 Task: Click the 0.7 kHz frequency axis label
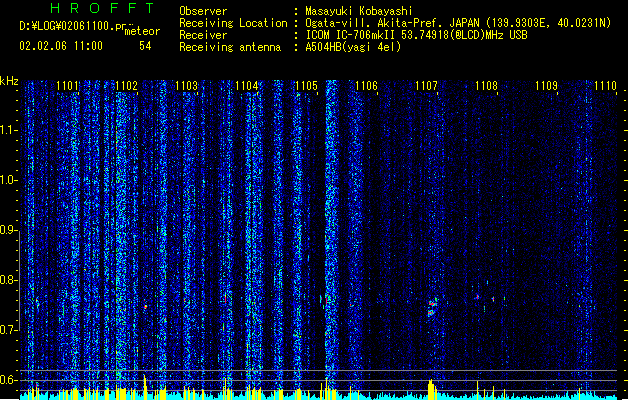click(8, 331)
